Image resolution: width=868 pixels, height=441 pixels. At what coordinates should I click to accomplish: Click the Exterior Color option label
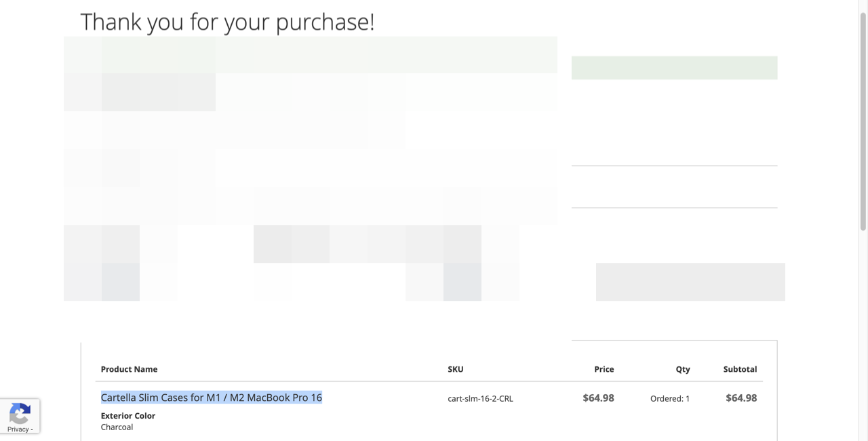pos(128,415)
